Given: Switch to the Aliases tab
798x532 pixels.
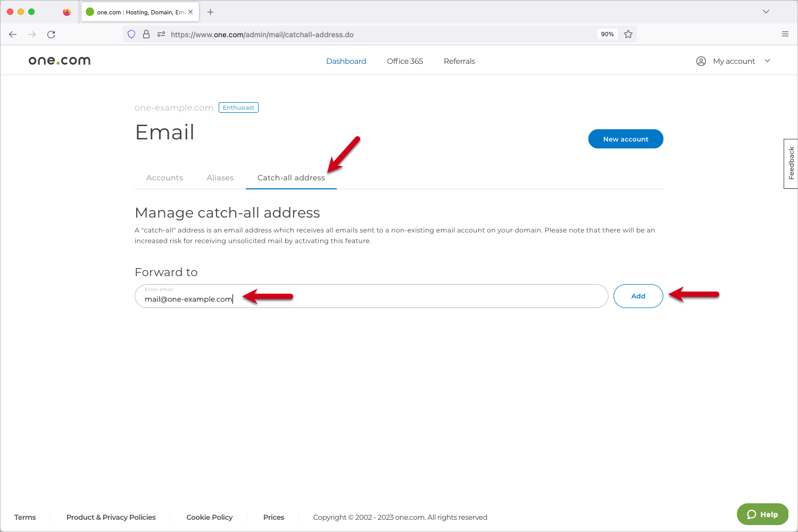Looking at the screenshot, I should 220,178.
